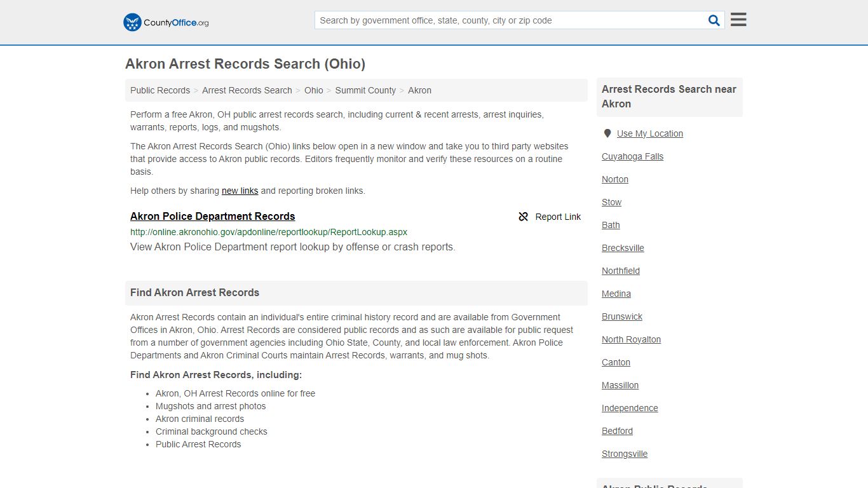The height and width of the screenshot is (488, 868).
Task: Click 'Akron criminal records' list item
Action: [200, 419]
